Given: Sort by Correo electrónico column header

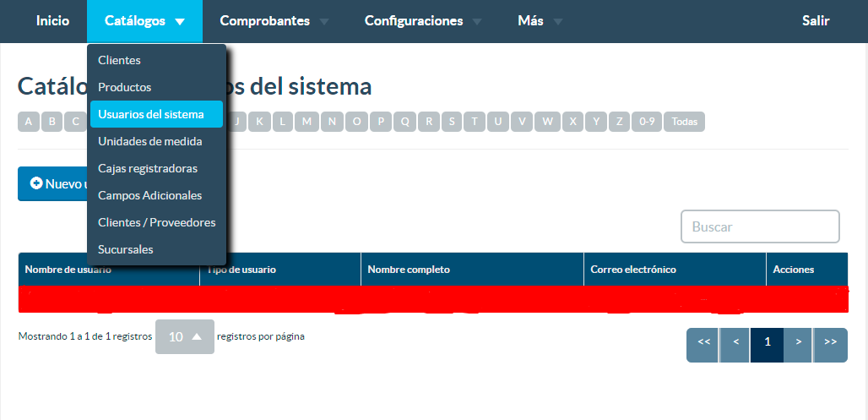Looking at the screenshot, I should [633, 270].
